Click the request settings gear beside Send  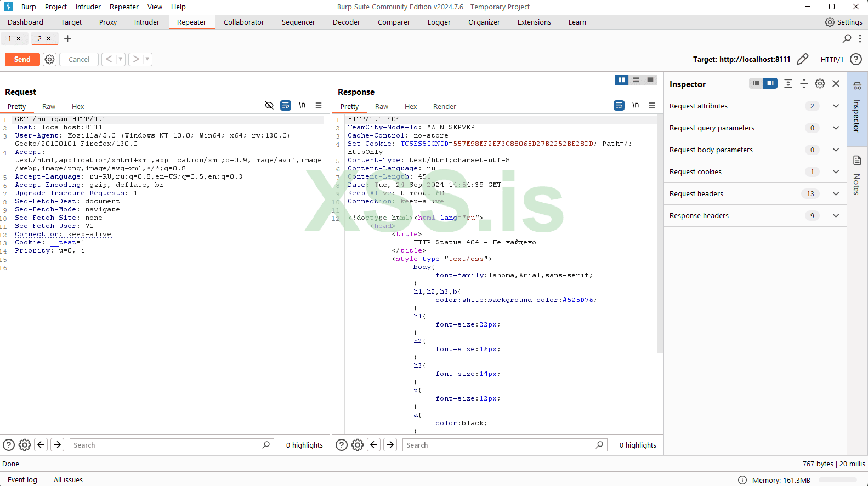pyautogui.click(x=49, y=59)
